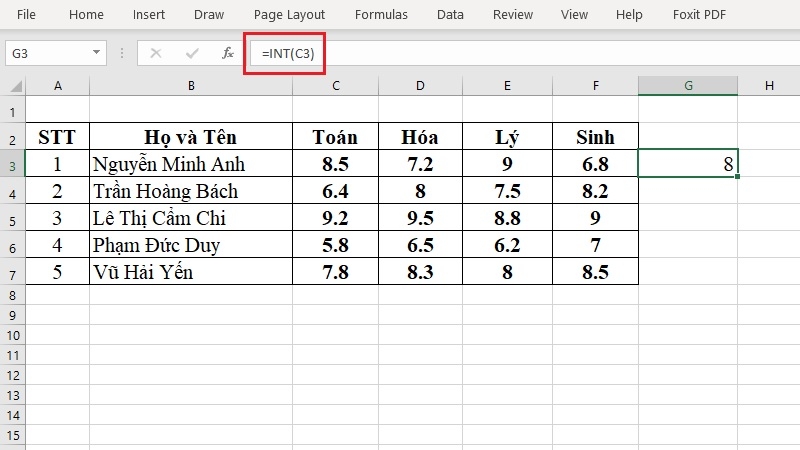This screenshot has width=800, height=450.
Task: Select Hóa score 9.5 cell
Action: (x=420, y=217)
